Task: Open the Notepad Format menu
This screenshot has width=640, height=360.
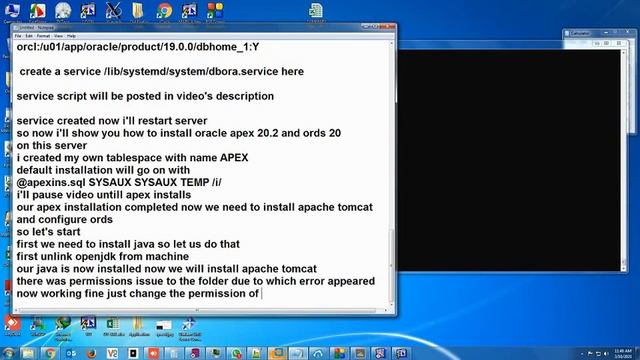Action: pyautogui.click(x=43, y=36)
